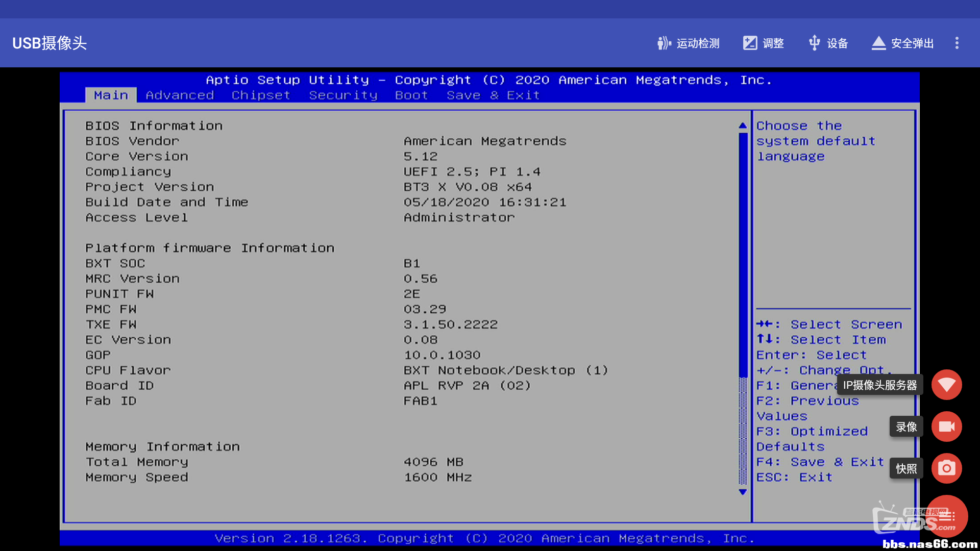Click the 录像 record label
This screenshot has height=551, width=980.
pos(906,427)
